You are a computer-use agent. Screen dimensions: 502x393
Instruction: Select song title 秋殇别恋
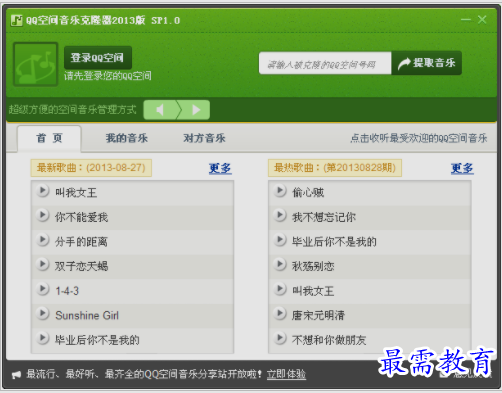313,266
